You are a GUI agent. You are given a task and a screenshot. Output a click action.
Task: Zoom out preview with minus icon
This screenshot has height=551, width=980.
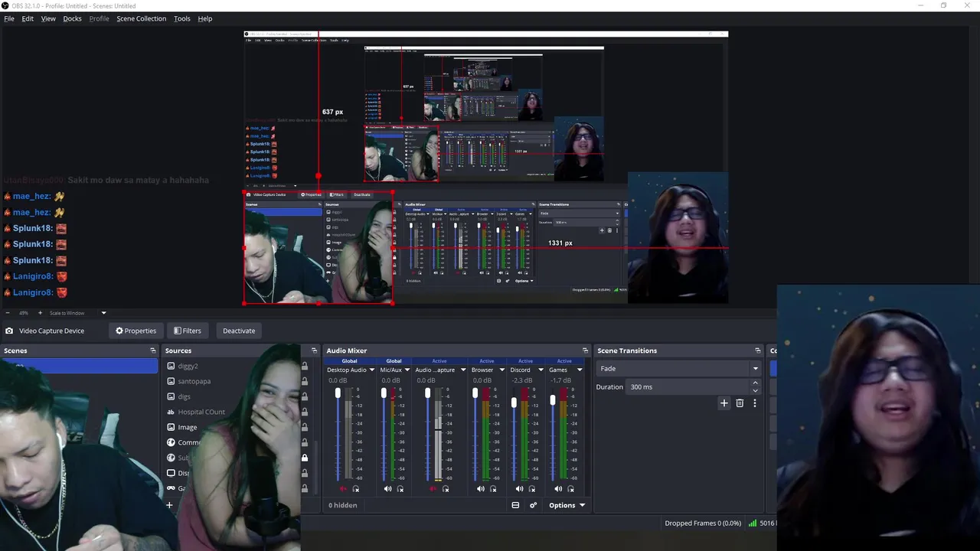point(8,313)
